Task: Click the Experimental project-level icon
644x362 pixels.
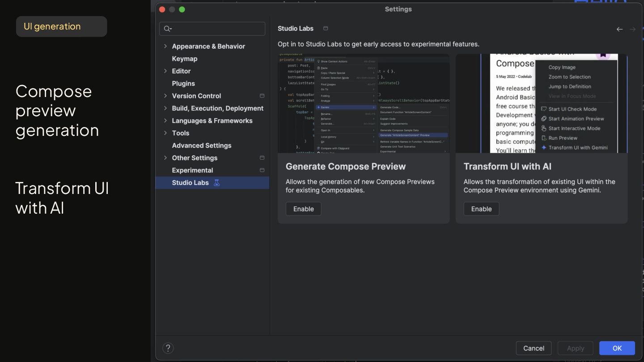Action: click(262, 170)
